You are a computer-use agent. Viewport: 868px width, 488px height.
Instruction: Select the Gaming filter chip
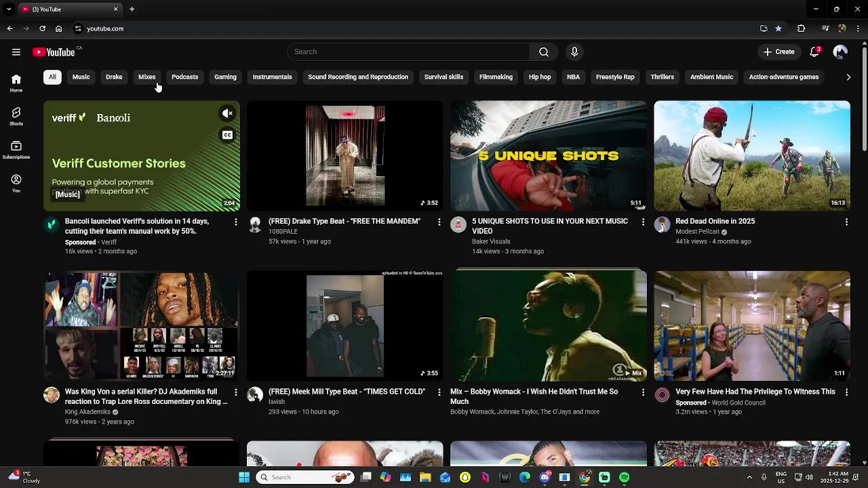click(225, 77)
